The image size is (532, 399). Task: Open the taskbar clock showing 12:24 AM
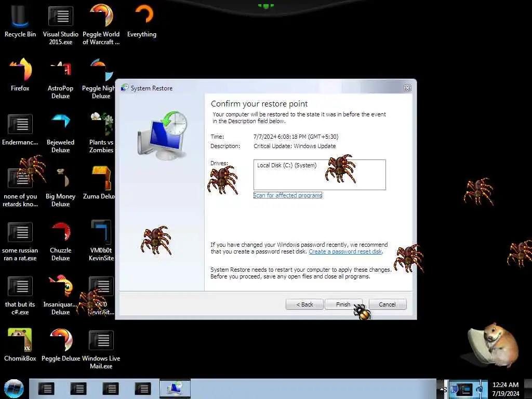pos(505,389)
